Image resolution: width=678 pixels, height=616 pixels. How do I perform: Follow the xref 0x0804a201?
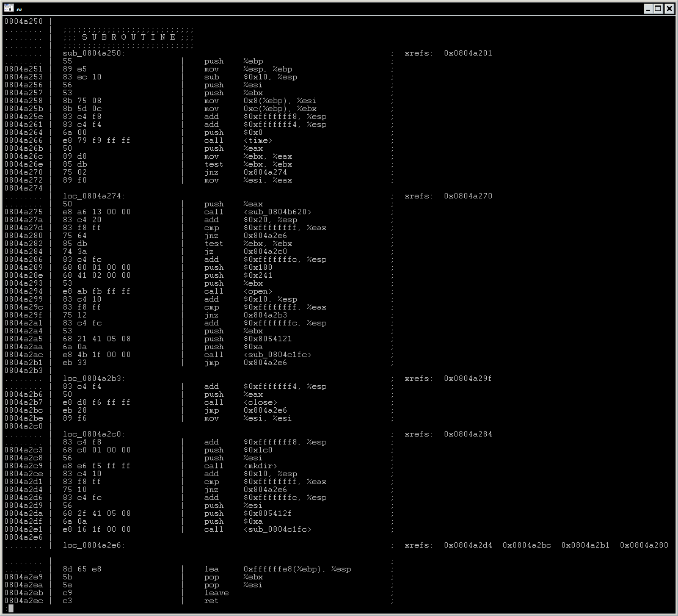coord(468,53)
